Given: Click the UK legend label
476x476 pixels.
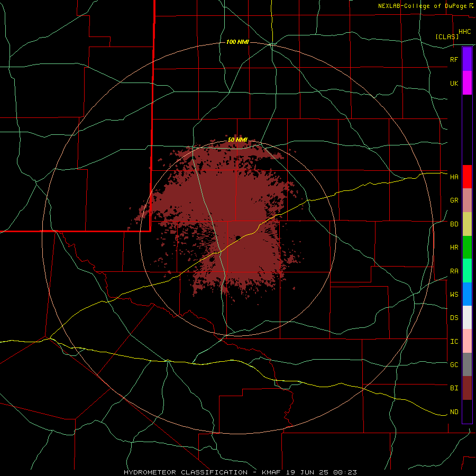Looking at the screenshot, I should click(454, 83).
